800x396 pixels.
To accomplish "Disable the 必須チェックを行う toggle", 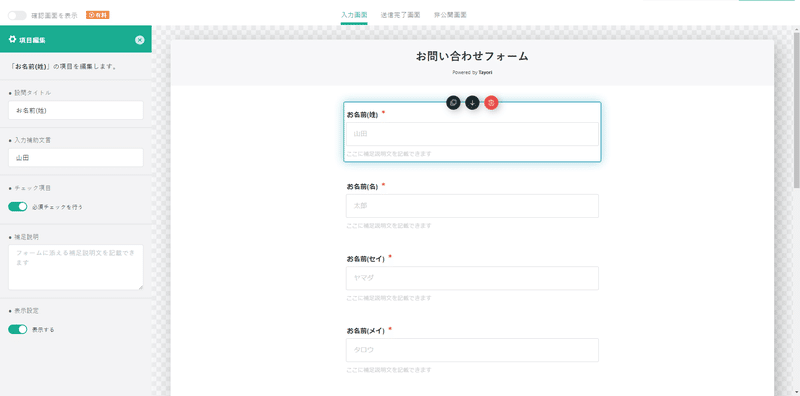I will [x=17, y=207].
